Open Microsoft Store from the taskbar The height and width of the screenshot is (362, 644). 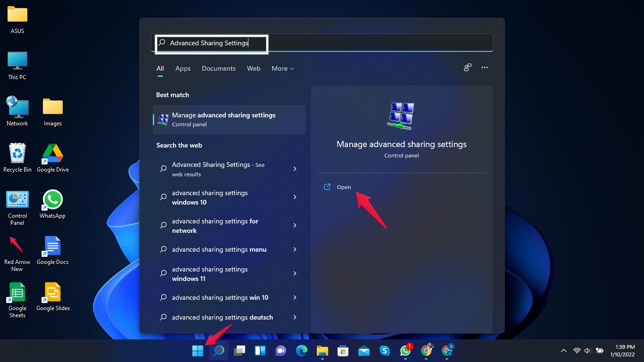(343, 351)
